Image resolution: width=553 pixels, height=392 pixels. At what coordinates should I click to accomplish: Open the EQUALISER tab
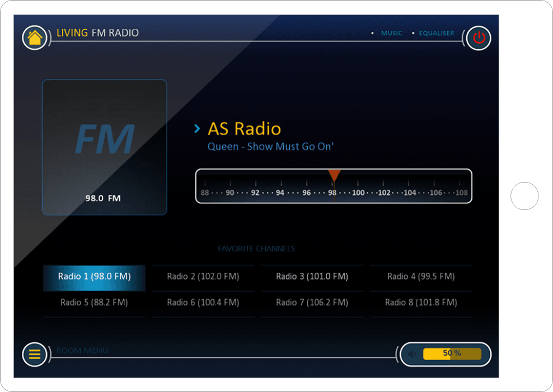coord(437,33)
